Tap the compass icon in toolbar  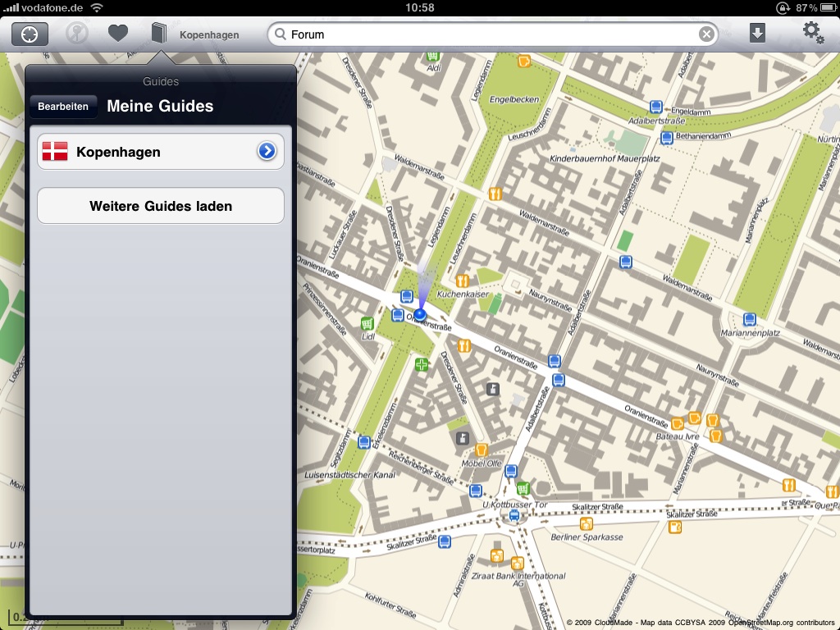[77, 34]
